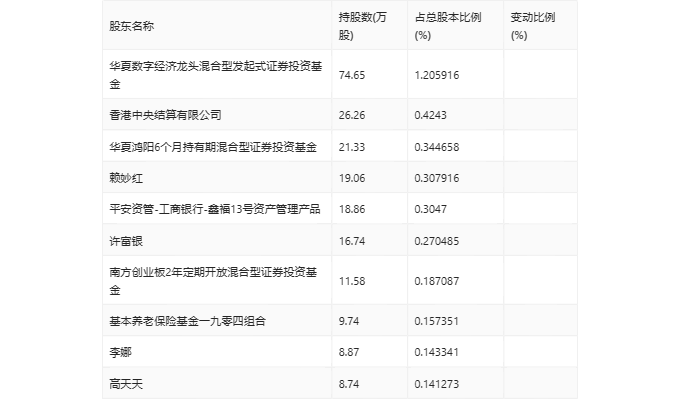680x399 pixels.
Task: Click the ratio value 0.141273
Action: click(437, 384)
